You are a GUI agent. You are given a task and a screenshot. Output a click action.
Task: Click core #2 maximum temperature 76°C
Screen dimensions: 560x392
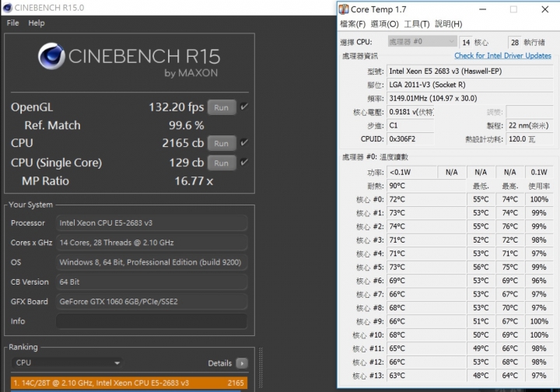click(509, 226)
